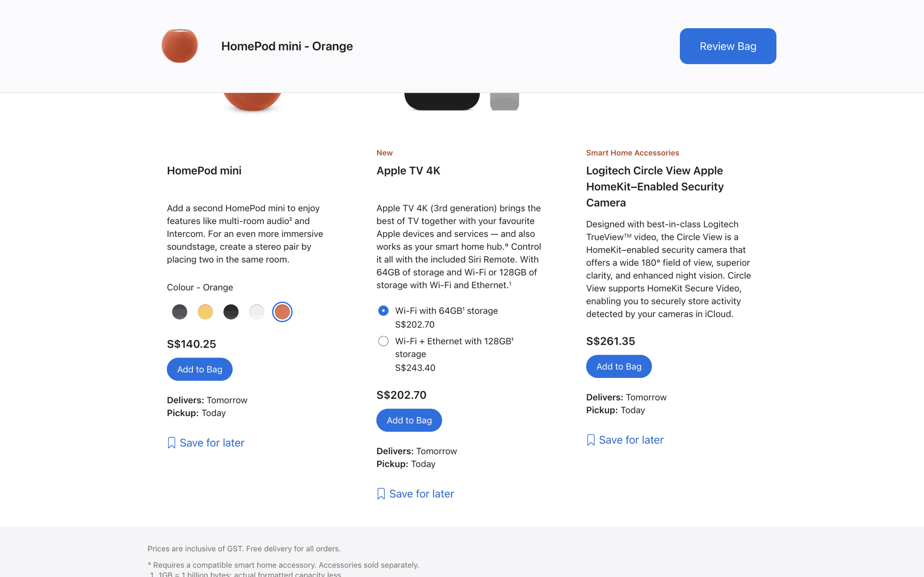This screenshot has width=924, height=577.
Task: Click the bookmark icon under Apple TV 4K
Action: click(381, 494)
